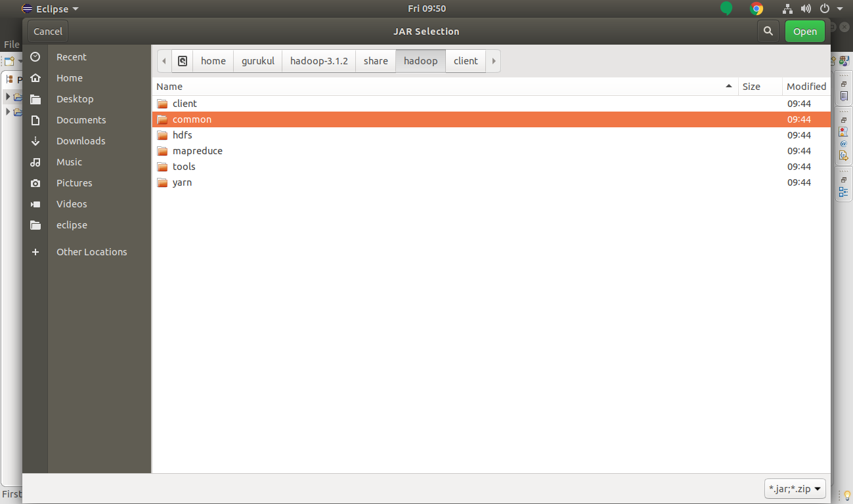
Task: Switch to Java perspective icon in Eclipse
Action: (x=844, y=61)
